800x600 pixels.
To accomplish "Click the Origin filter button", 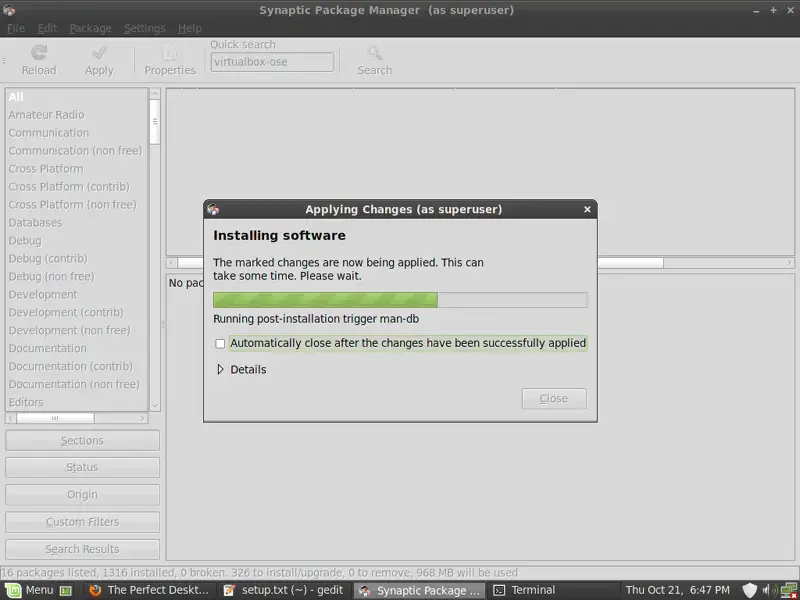I will click(x=82, y=494).
